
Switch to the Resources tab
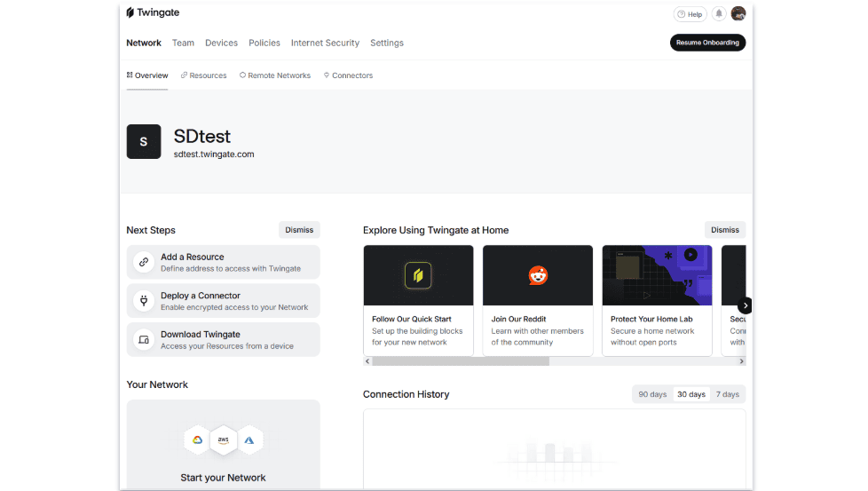point(204,75)
